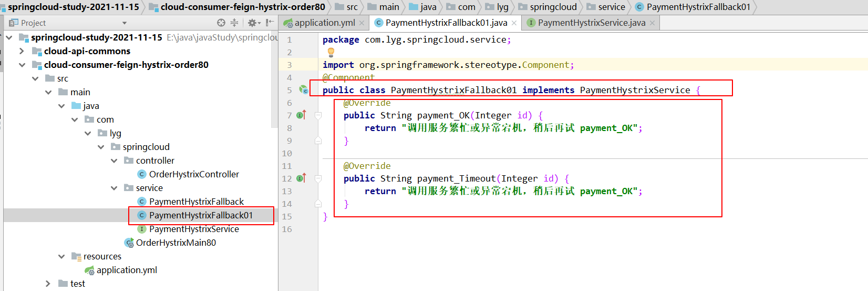Click fold end marker on line 9
This screenshot has width=868, height=291.
click(x=318, y=141)
